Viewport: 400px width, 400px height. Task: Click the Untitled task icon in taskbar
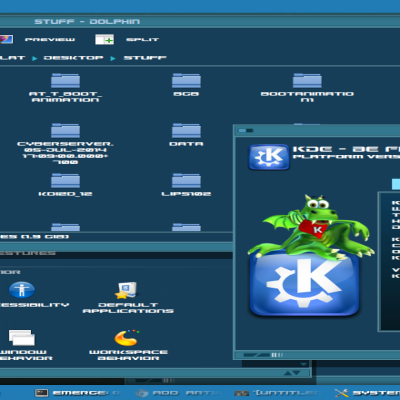click(242, 393)
